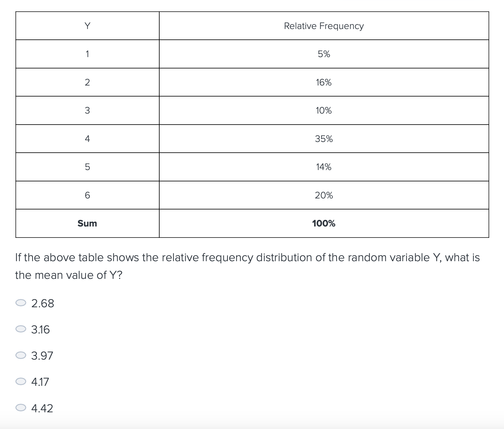Click the bold 100% total cell
The image size is (504, 429).
[x=324, y=223]
